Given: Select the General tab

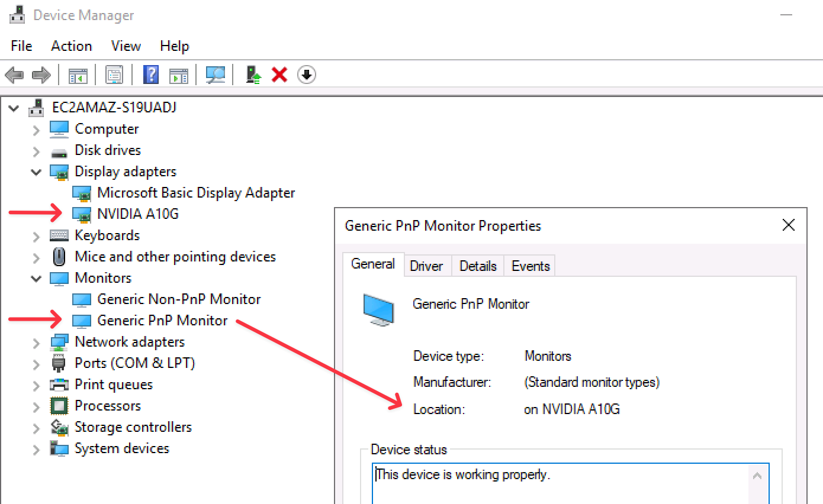Looking at the screenshot, I should tap(373, 264).
